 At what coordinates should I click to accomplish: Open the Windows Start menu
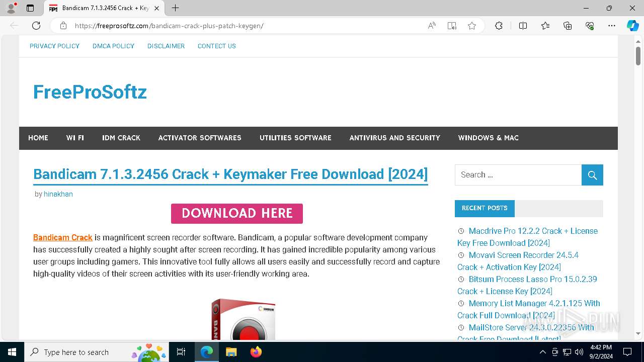(12, 352)
